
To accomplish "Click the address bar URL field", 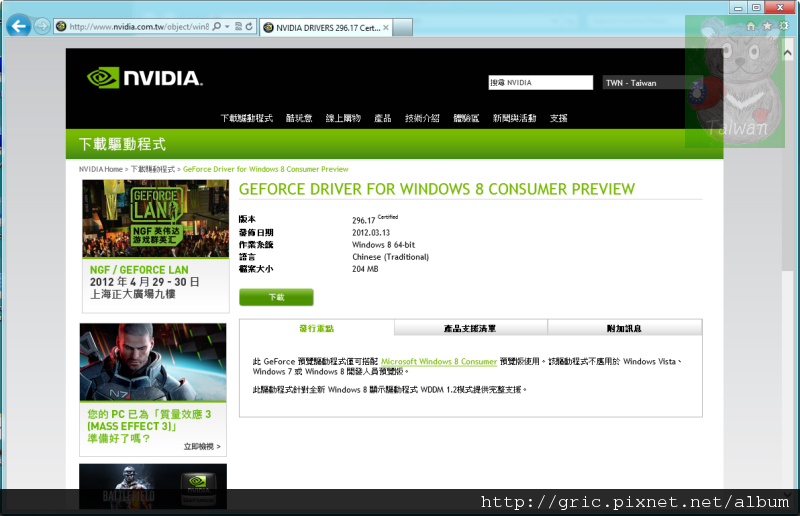I will click(x=139, y=27).
